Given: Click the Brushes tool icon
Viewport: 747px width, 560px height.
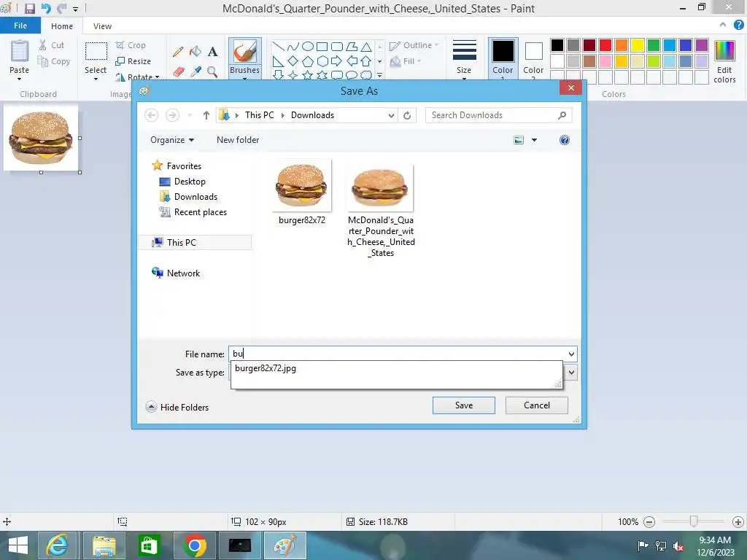Looking at the screenshot, I should [x=245, y=51].
